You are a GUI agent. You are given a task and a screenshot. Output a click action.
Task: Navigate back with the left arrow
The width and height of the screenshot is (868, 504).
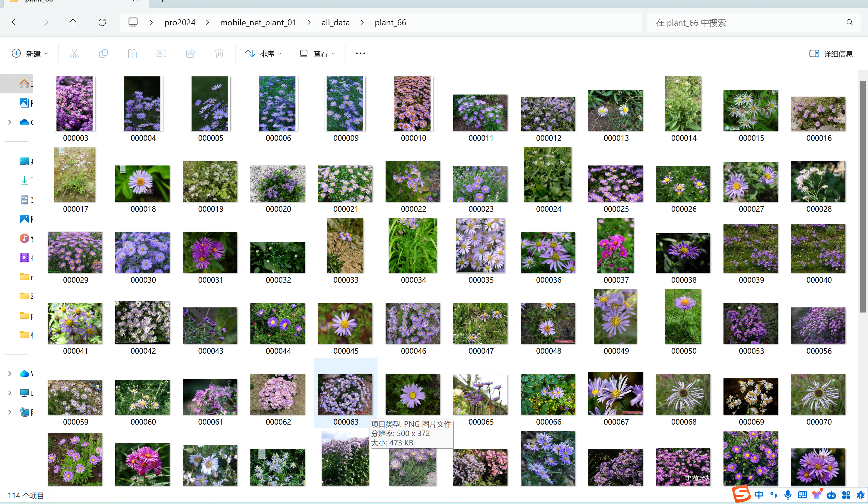[x=15, y=22]
